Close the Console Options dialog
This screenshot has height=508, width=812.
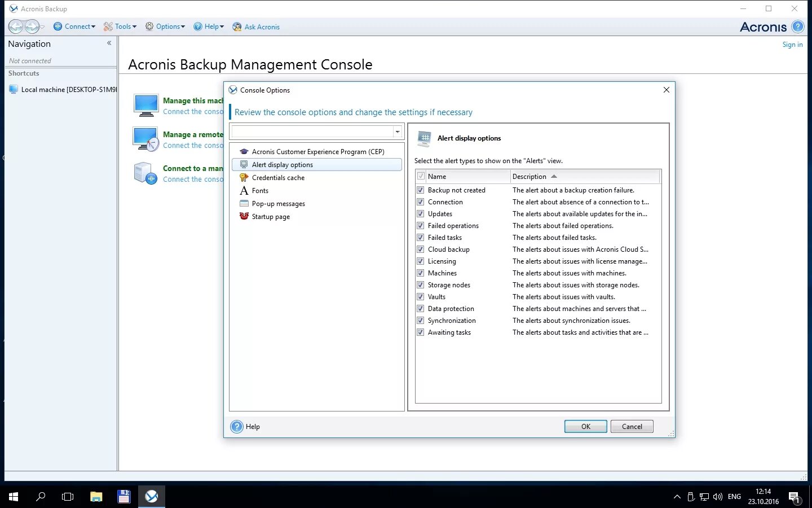click(667, 90)
